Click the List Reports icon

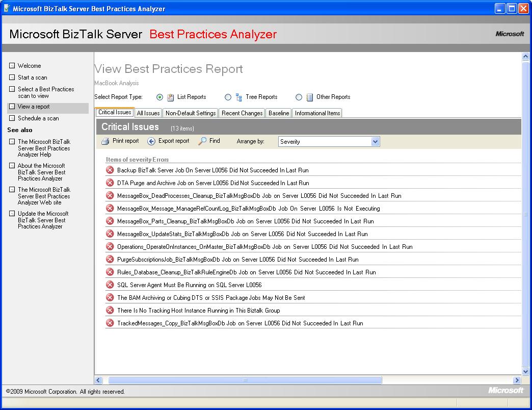coord(171,97)
